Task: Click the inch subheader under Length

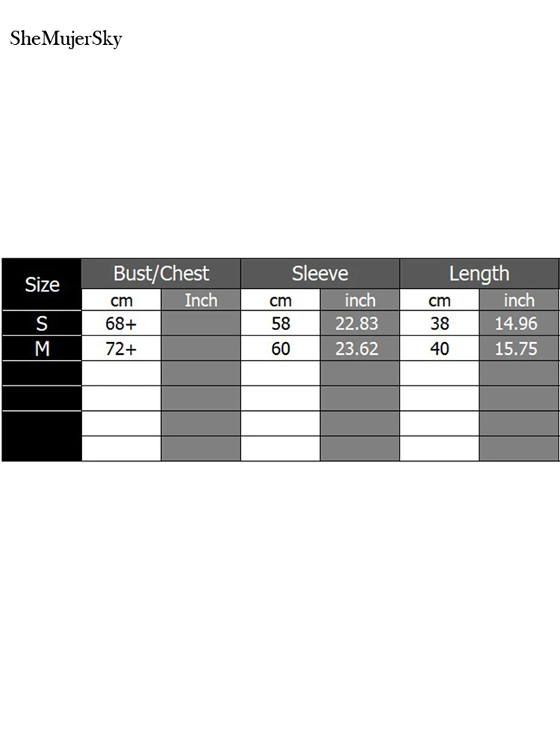Action: pyautogui.click(x=518, y=300)
